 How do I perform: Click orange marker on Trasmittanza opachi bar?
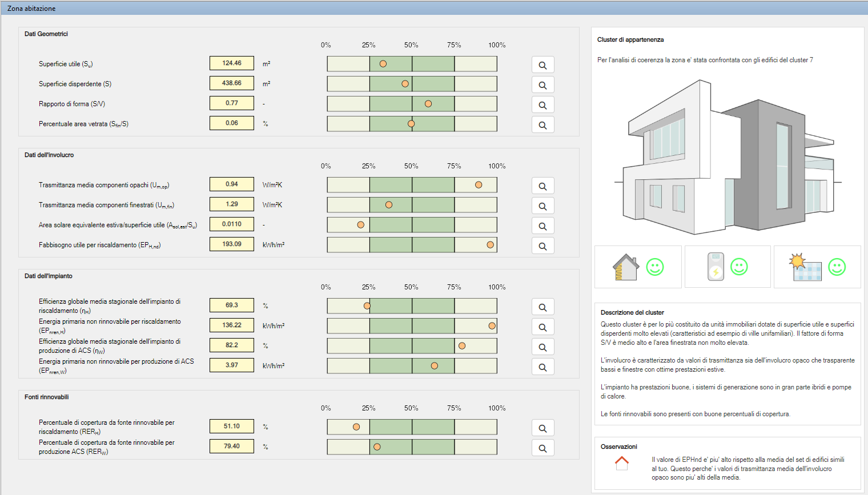pyautogui.click(x=479, y=185)
